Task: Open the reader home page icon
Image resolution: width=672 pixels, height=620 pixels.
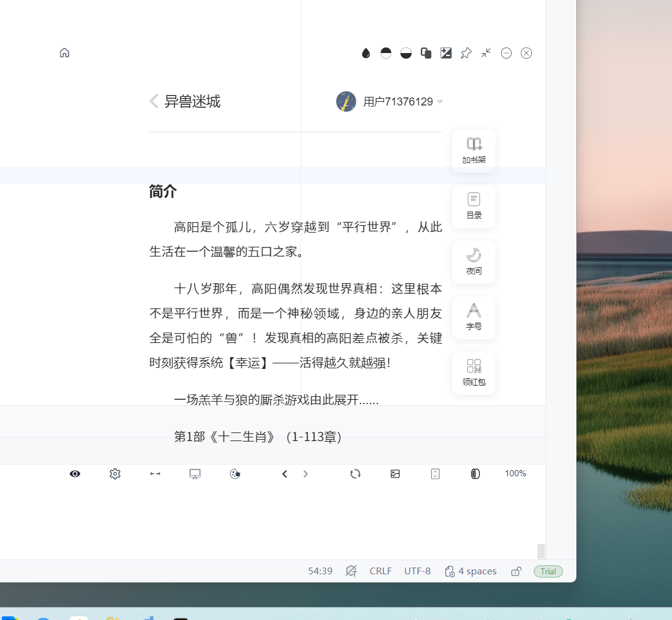Action: pyautogui.click(x=64, y=53)
